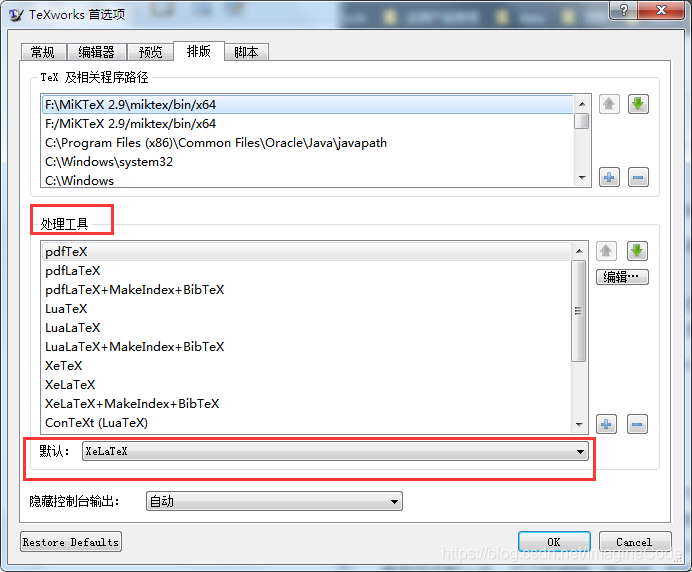Select LuaTeX in processing tools list
Viewport: 692px width, 572px height.
click(x=307, y=309)
